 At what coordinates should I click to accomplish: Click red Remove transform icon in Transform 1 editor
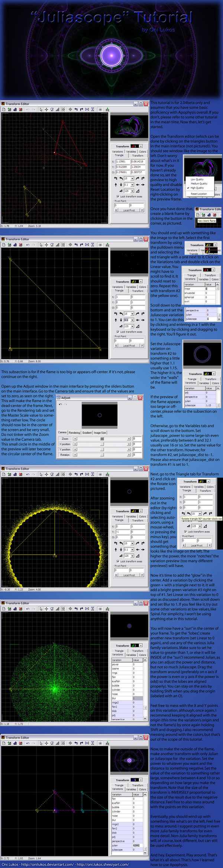[x=20, y=109]
